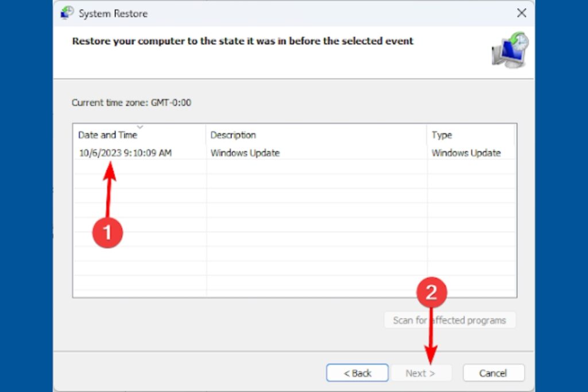Screen dimensions: 588x392
Task: Toggle the sort arrow above Date and Time
Action: point(140,127)
